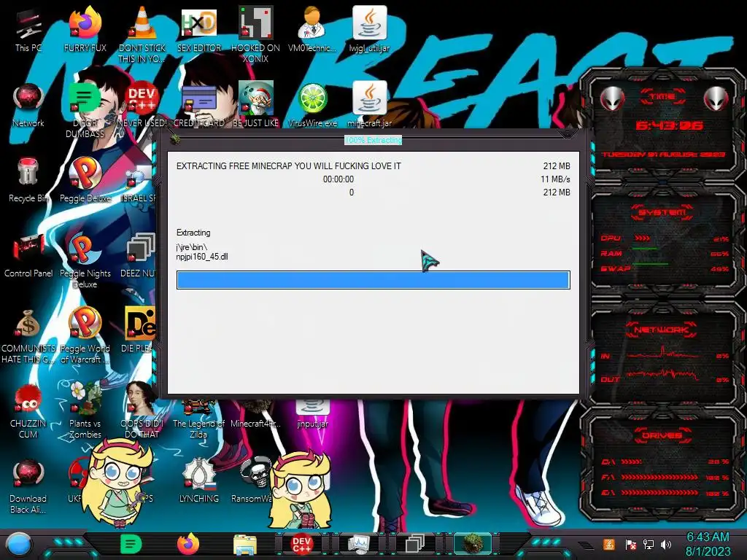Open the LYNCHING noose icon
The image size is (747, 560).
coord(198,480)
